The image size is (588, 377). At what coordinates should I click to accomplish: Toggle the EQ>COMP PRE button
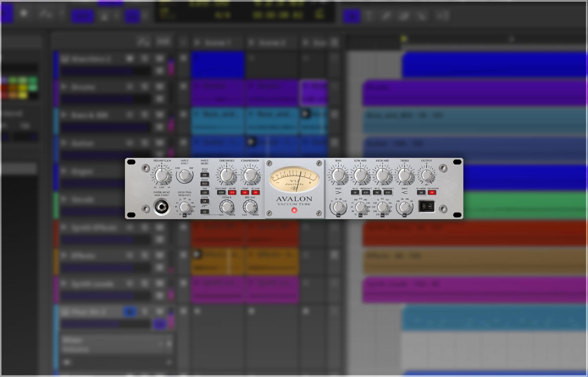(x=221, y=192)
